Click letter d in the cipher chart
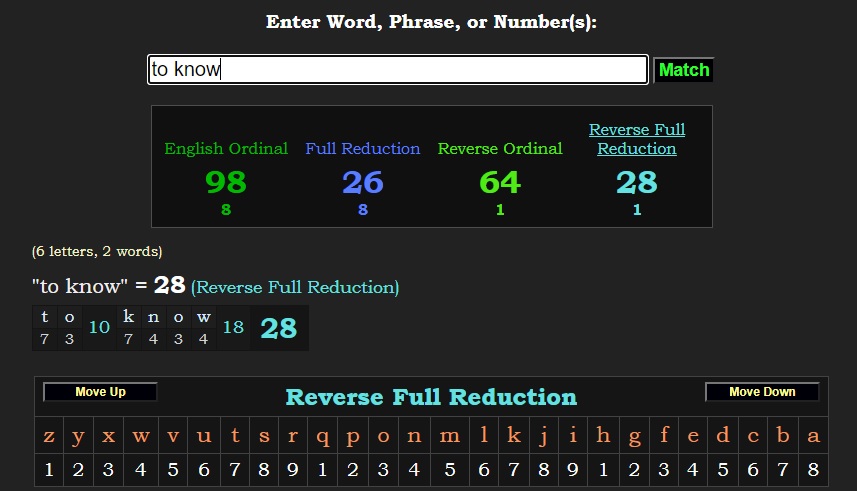The image size is (857, 491). [x=723, y=435]
